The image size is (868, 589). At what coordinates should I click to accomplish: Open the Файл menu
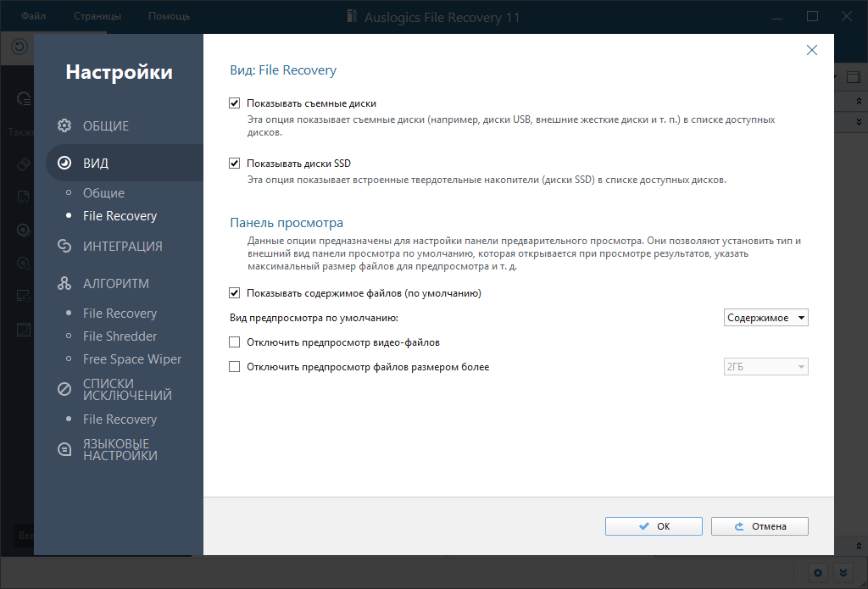[x=33, y=16]
